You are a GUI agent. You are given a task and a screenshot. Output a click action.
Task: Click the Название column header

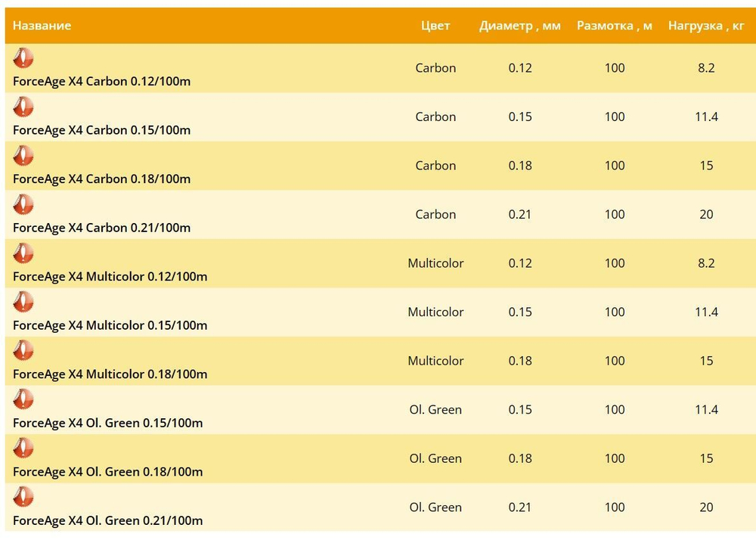[42, 26]
